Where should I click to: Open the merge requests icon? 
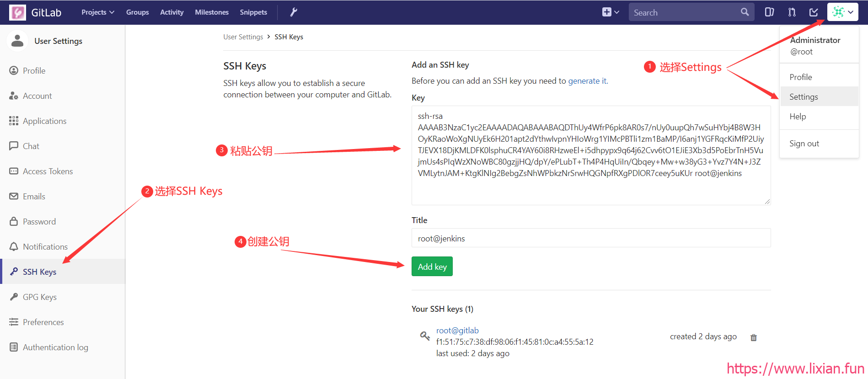[792, 12]
